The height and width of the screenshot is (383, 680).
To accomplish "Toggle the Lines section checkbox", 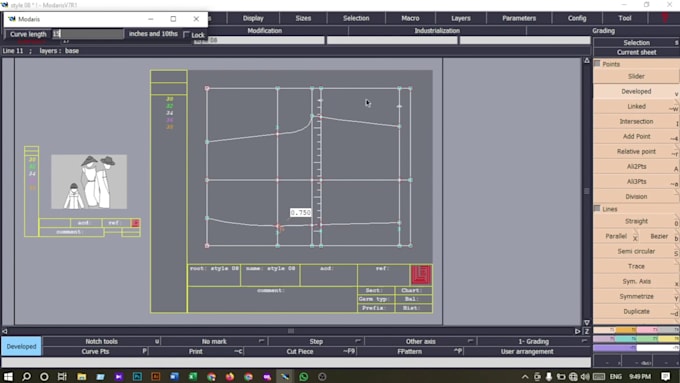I will (597, 209).
